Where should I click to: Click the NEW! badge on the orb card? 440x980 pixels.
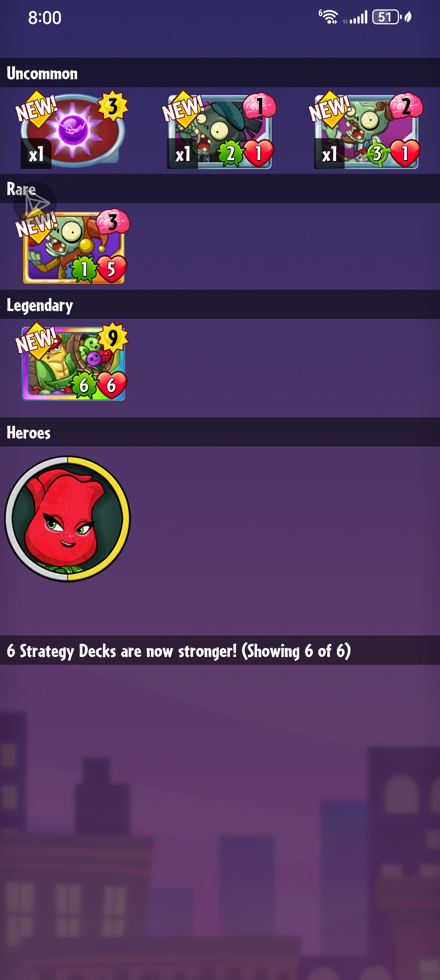point(36,108)
